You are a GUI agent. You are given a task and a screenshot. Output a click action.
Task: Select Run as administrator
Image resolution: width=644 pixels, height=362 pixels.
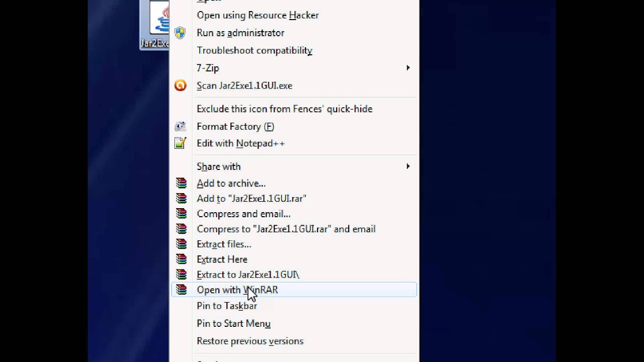[x=240, y=33]
